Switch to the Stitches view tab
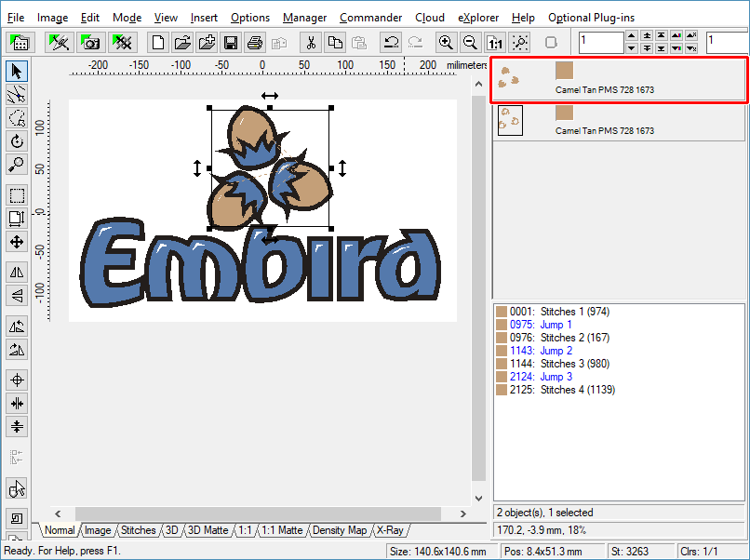This screenshot has width=750, height=560. [139, 530]
